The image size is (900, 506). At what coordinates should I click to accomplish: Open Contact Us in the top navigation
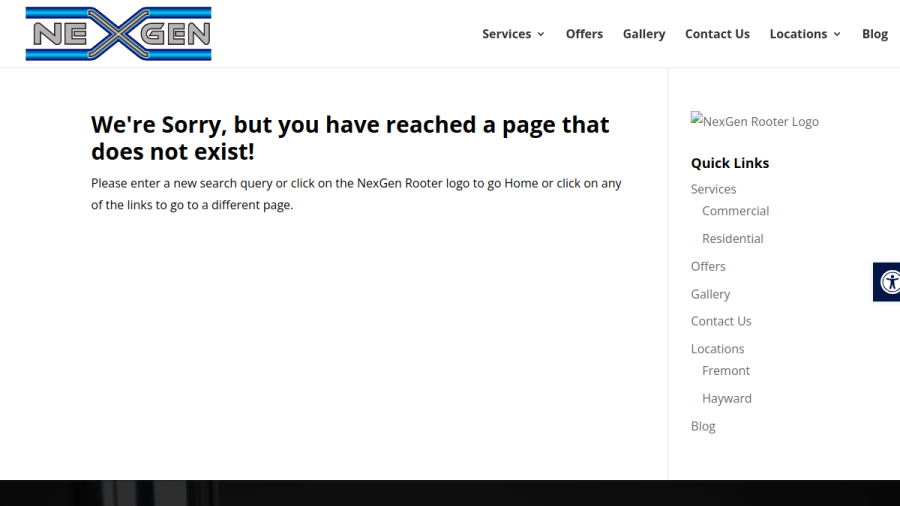click(x=717, y=34)
